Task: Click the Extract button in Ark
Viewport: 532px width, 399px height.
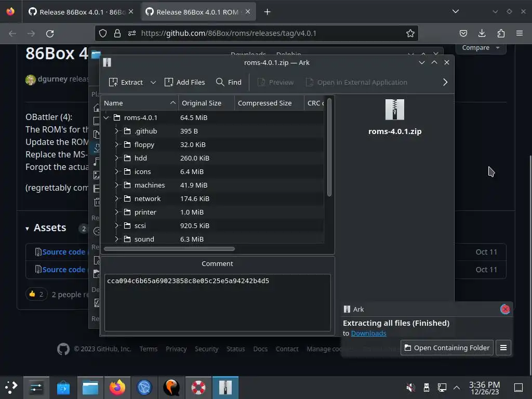Action: point(126,82)
